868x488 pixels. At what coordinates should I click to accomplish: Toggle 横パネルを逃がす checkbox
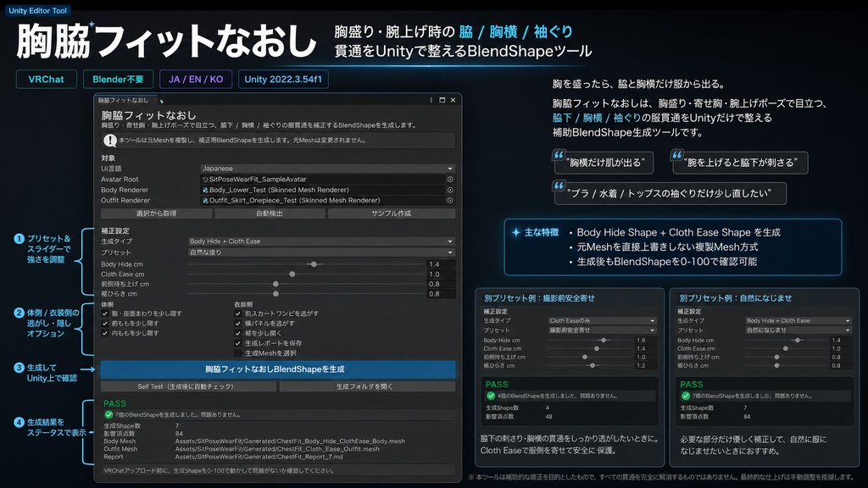click(x=238, y=323)
